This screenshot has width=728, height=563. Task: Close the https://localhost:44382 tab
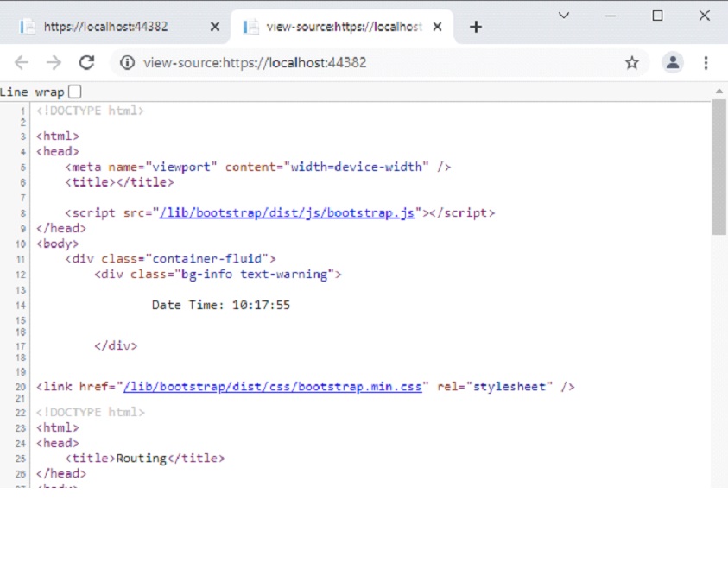pos(214,27)
